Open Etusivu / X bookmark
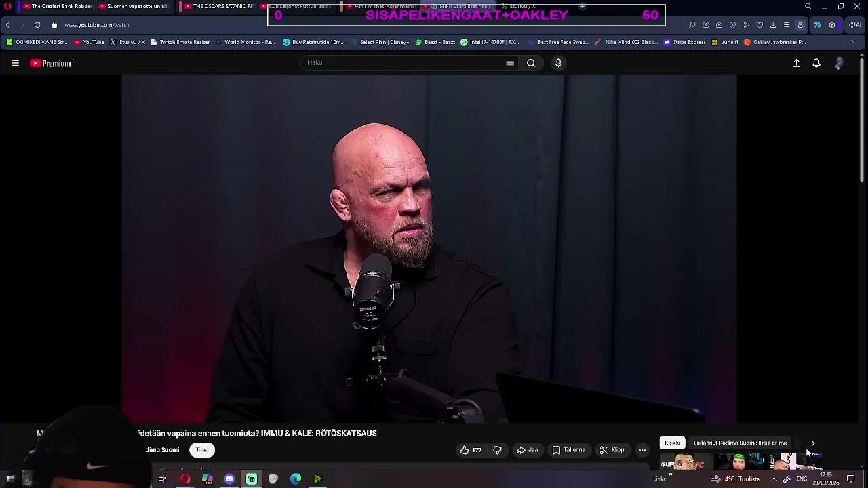The image size is (868, 488). tap(127, 42)
